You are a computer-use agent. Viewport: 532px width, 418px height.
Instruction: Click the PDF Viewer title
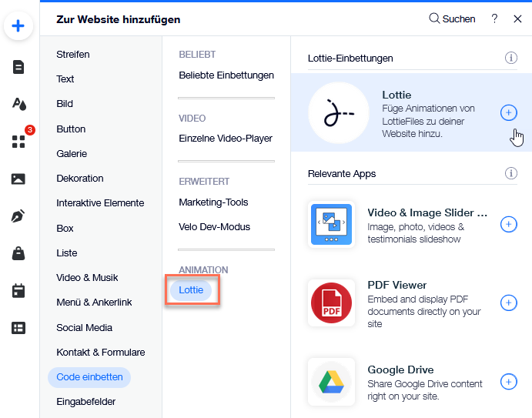point(397,285)
